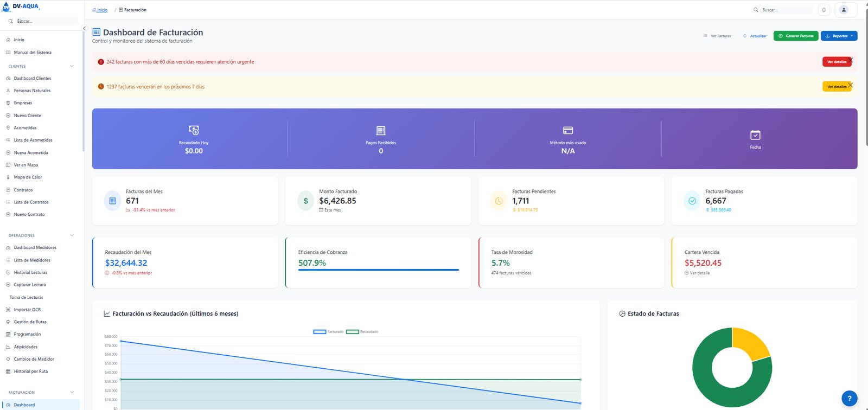Click the Eficiencia de Cobranza progress bar

[379, 270]
